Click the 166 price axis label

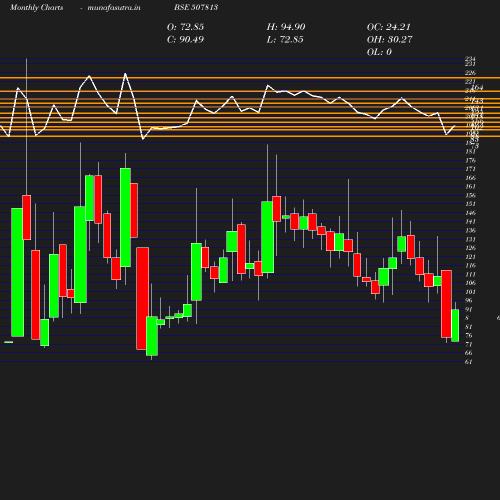coord(470,178)
